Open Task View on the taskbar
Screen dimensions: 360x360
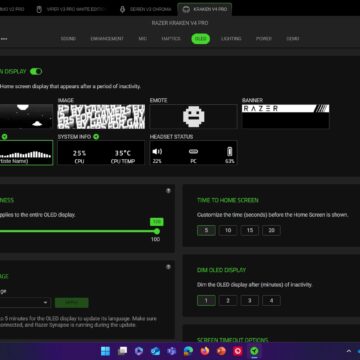coord(122,351)
